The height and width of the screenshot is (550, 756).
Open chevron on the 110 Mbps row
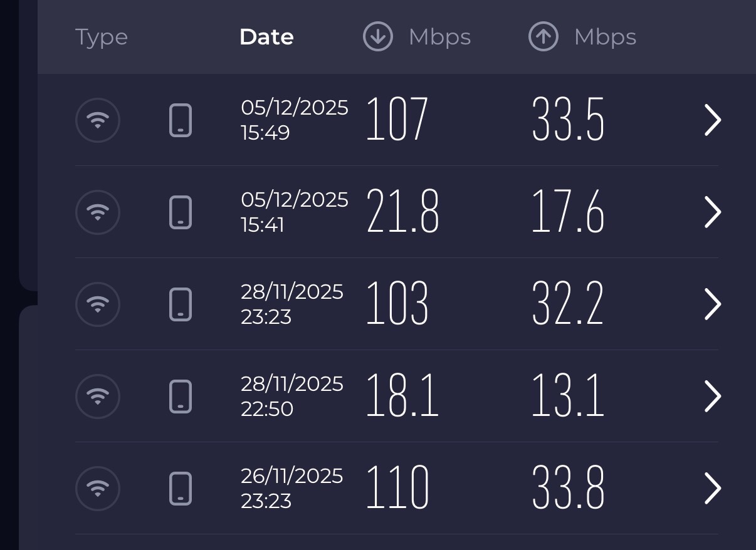tap(713, 489)
